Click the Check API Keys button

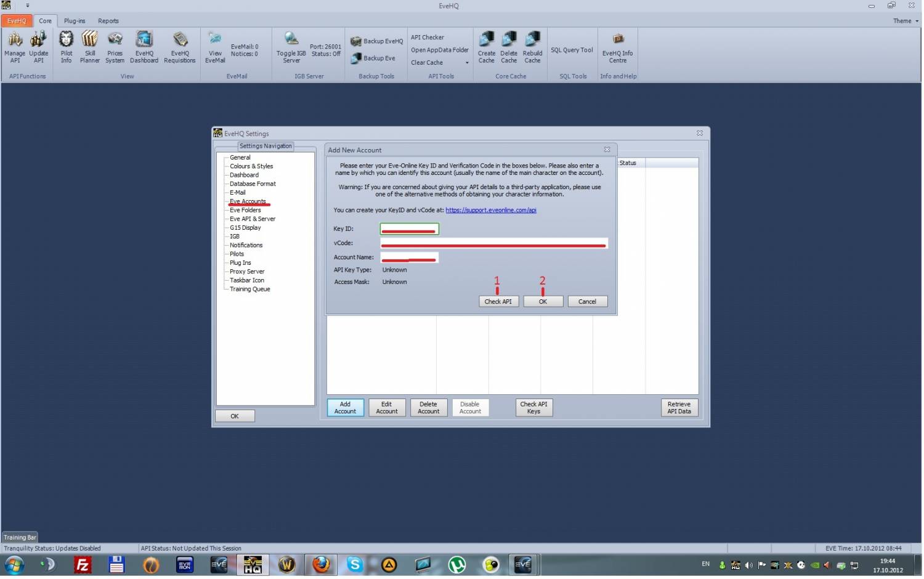pyautogui.click(x=534, y=408)
